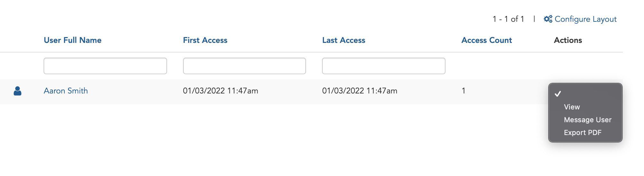Select the checked blank option in actions dropdown

(585, 94)
